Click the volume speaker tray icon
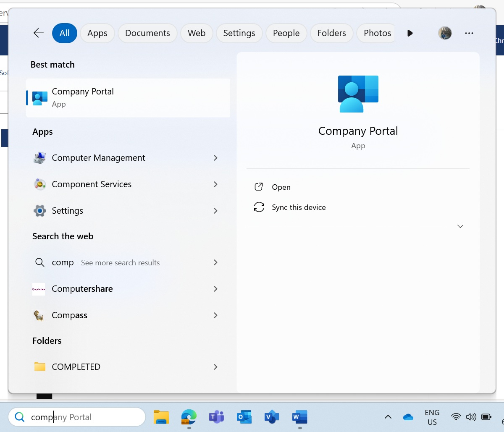Image resolution: width=504 pixels, height=432 pixels. tap(471, 417)
